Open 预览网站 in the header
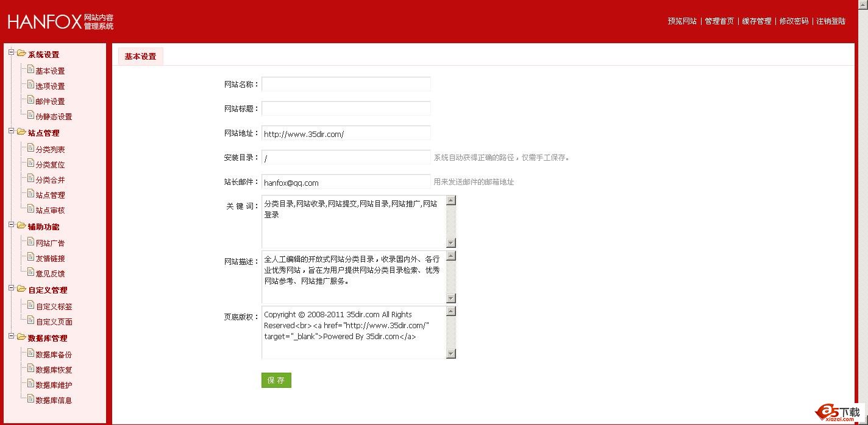Image resolution: width=868 pixels, height=425 pixels. 682,21
